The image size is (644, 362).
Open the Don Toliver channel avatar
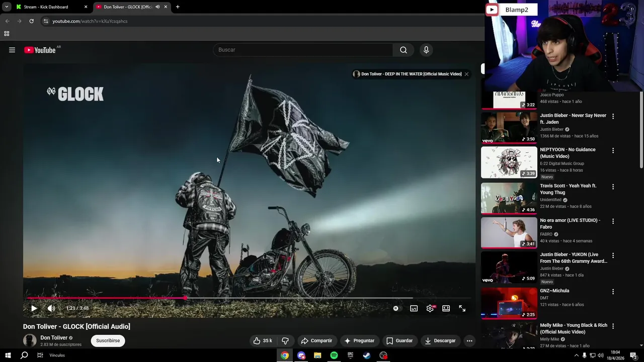[x=30, y=340]
